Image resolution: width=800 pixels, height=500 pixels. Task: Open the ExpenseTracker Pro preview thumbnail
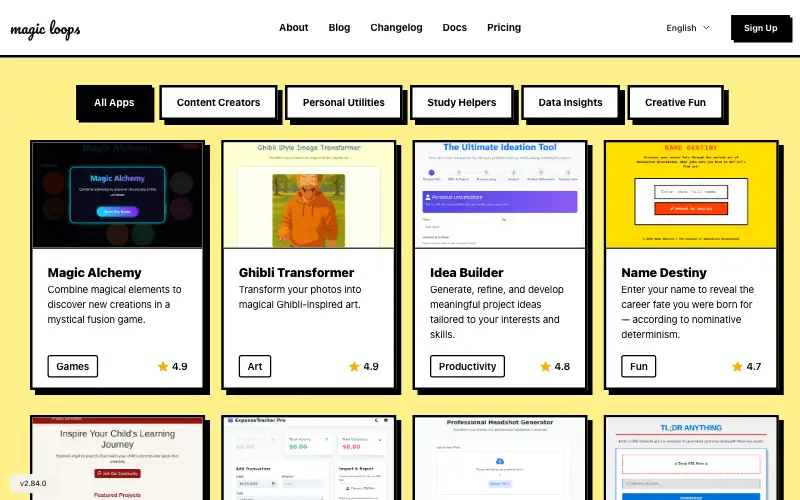pos(309,459)
